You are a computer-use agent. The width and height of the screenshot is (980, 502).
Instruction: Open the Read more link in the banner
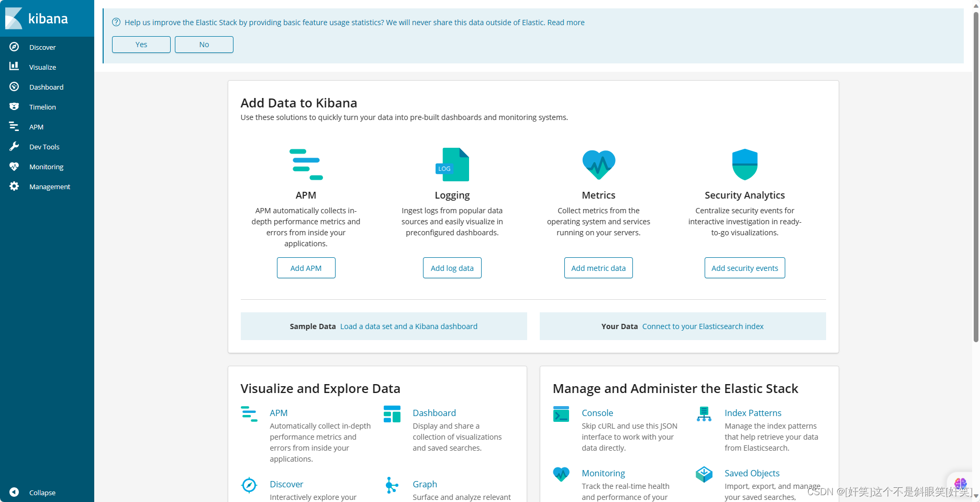[566, 23]
